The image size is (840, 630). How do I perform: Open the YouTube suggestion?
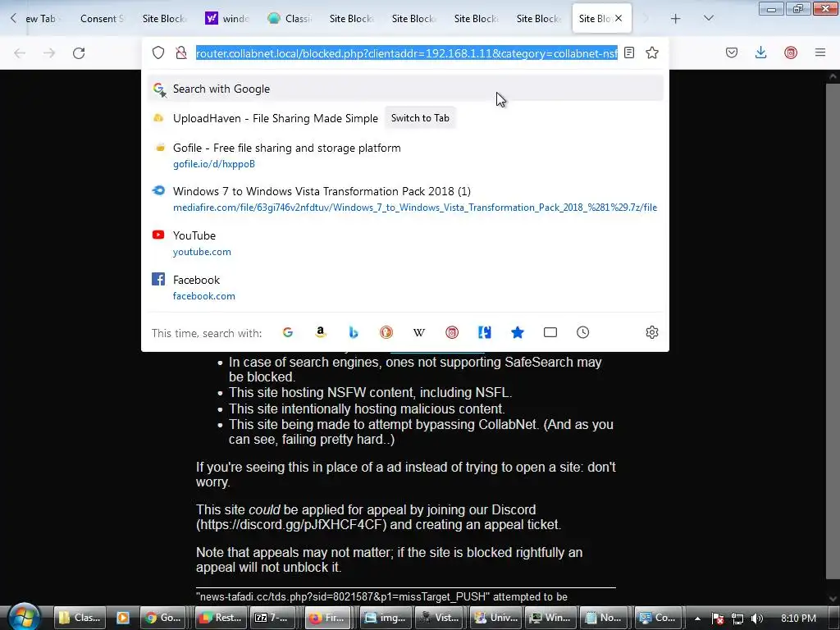tap(405, 243)
